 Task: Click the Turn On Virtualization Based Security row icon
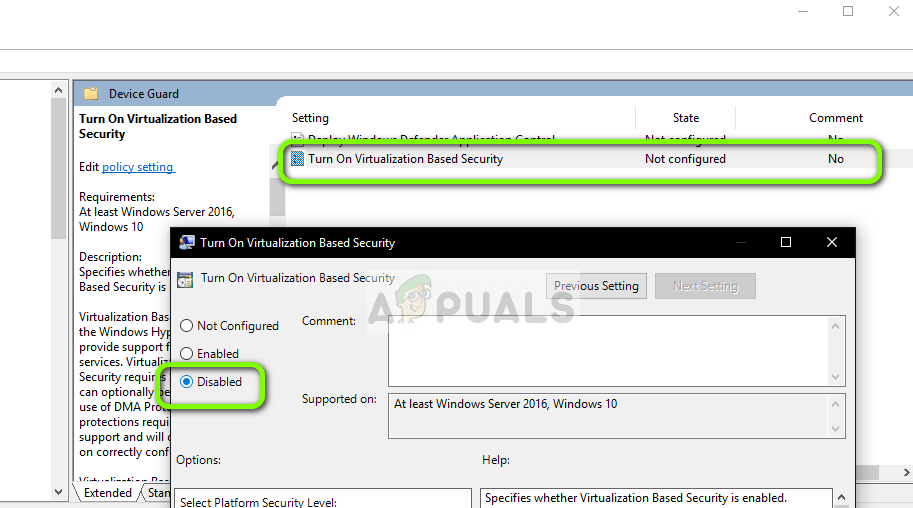(x=298, y=158)
